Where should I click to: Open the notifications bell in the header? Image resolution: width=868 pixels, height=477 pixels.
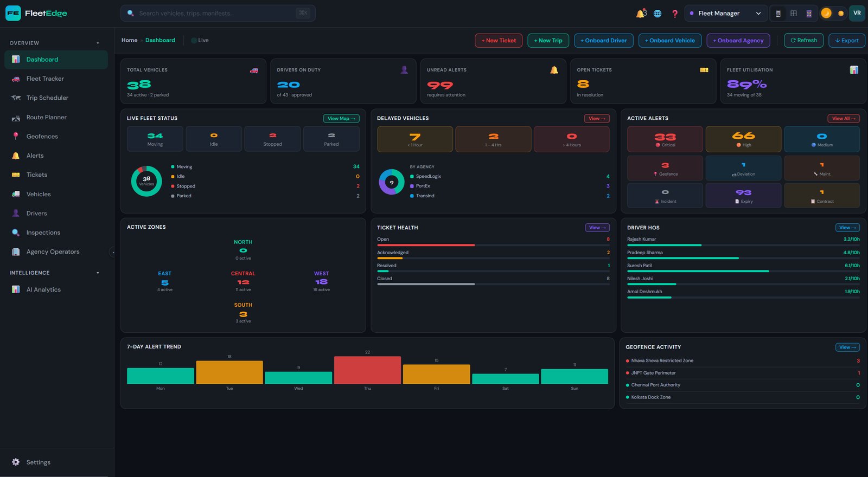tap(641, 14)
